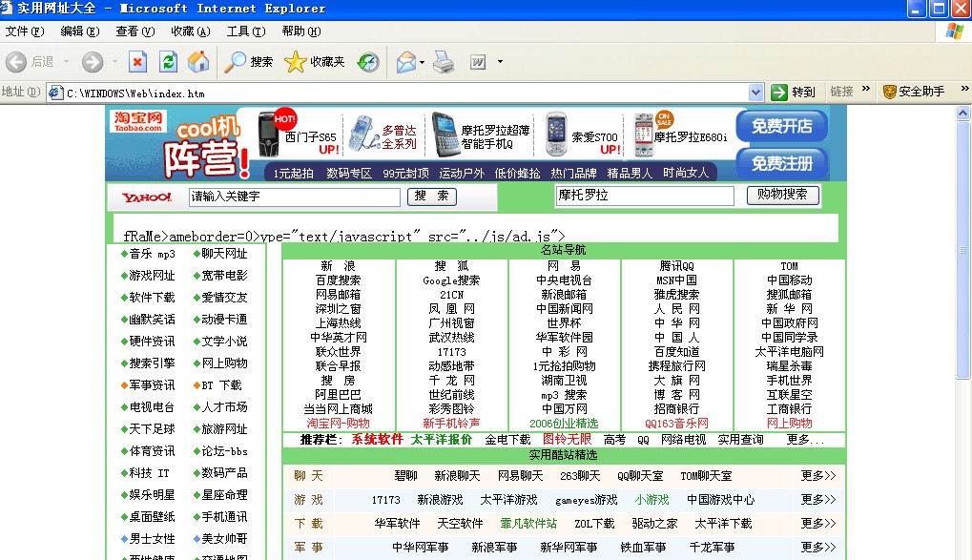Expand the Forward button history dropdown

(114, 62)
